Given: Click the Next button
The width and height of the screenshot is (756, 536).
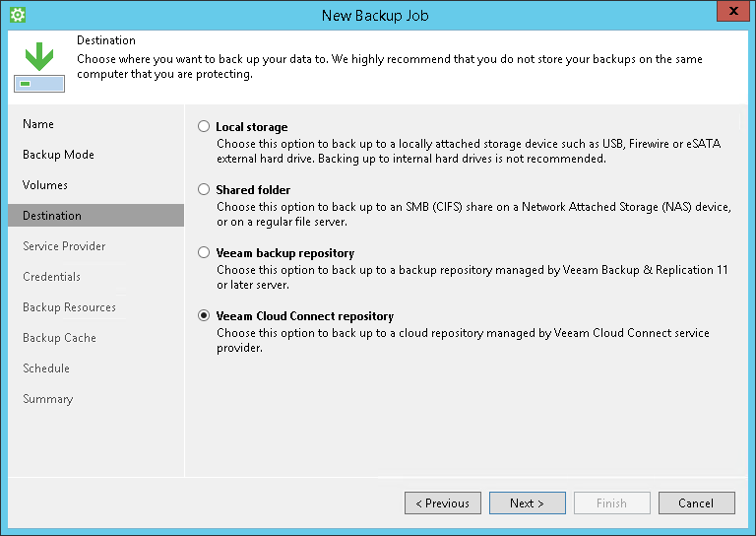Looking at the screenshot, I should click(x=527, y=503).
